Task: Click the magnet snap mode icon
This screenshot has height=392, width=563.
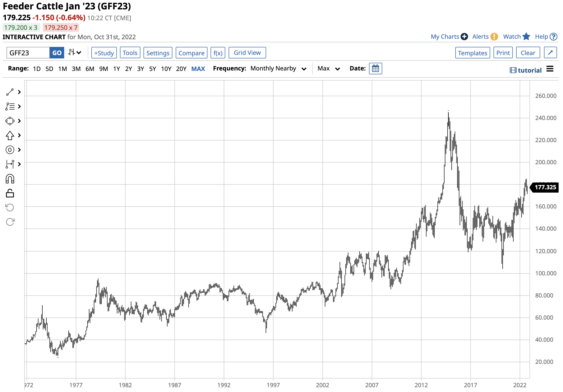Action: tap(10, 179)
